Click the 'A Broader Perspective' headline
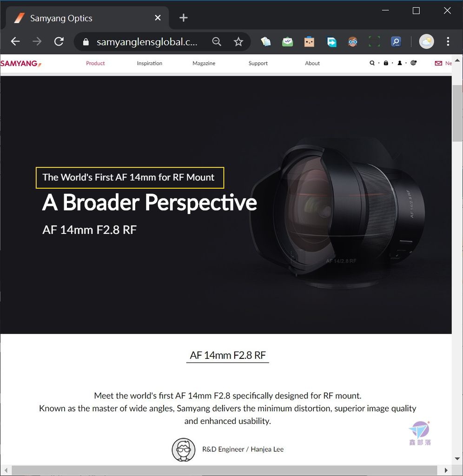Image resolution: width=463 pixels, height=476 pixels. (x=149, y=203)
